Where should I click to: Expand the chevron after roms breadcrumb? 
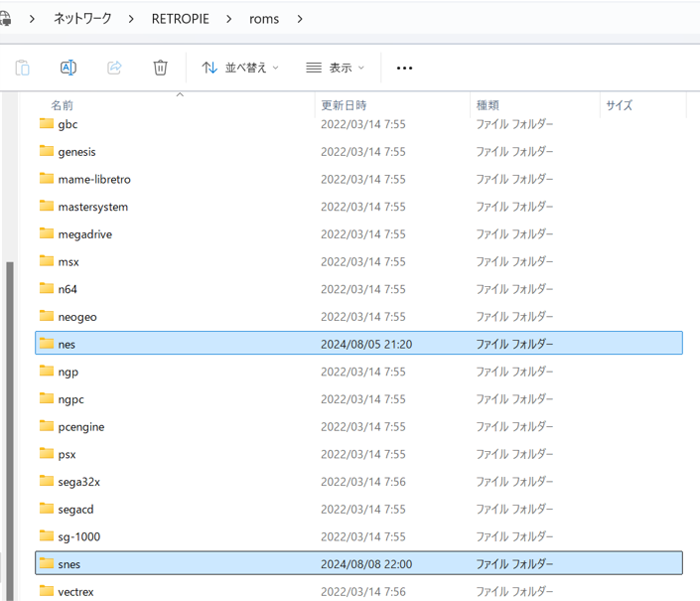pos(300,19)
